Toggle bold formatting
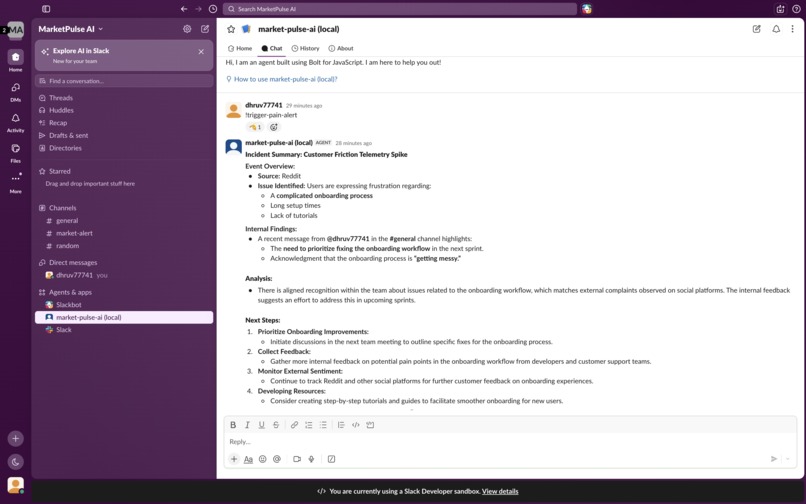This screenshot has width=806, height=504. [233, 425]
